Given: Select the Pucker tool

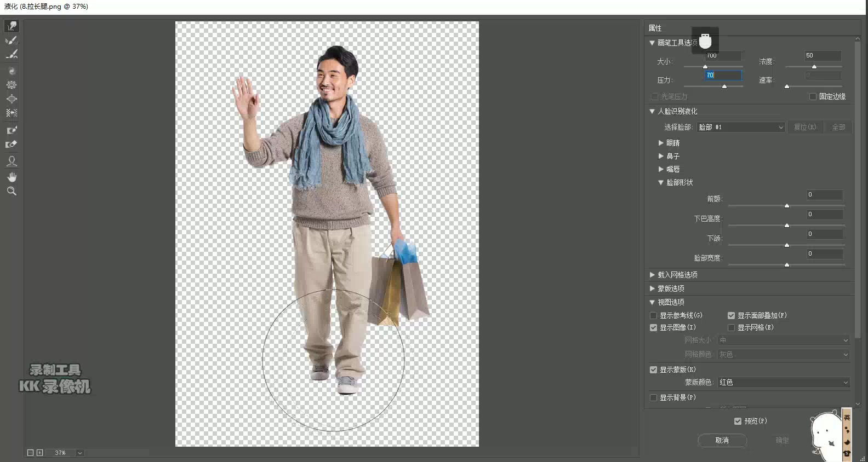Looking at the screenshot, I should (12, 85).
